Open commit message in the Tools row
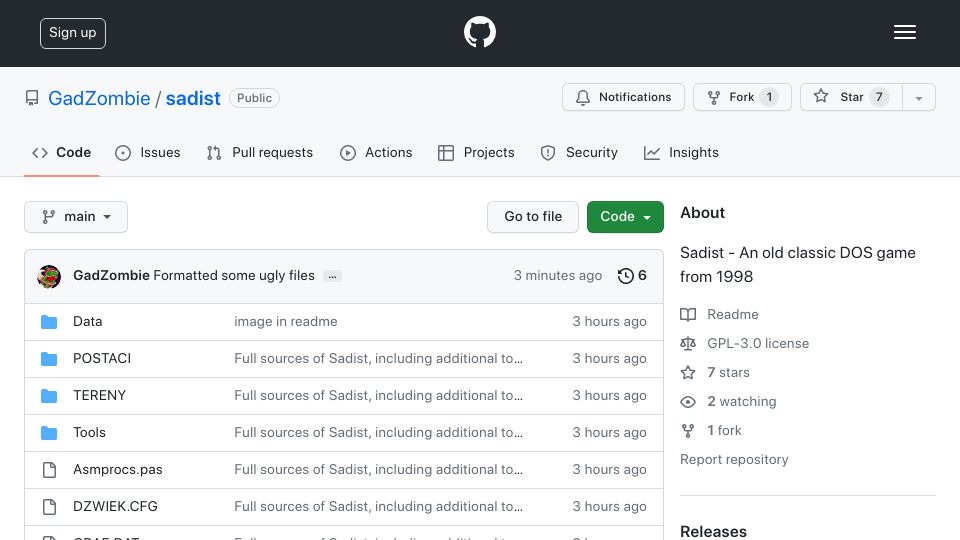 click(x=378, y=432)
